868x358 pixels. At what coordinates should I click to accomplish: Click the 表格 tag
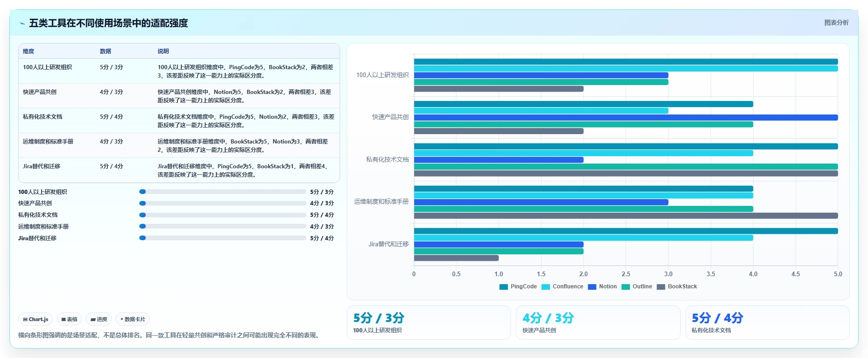[69, 319]
